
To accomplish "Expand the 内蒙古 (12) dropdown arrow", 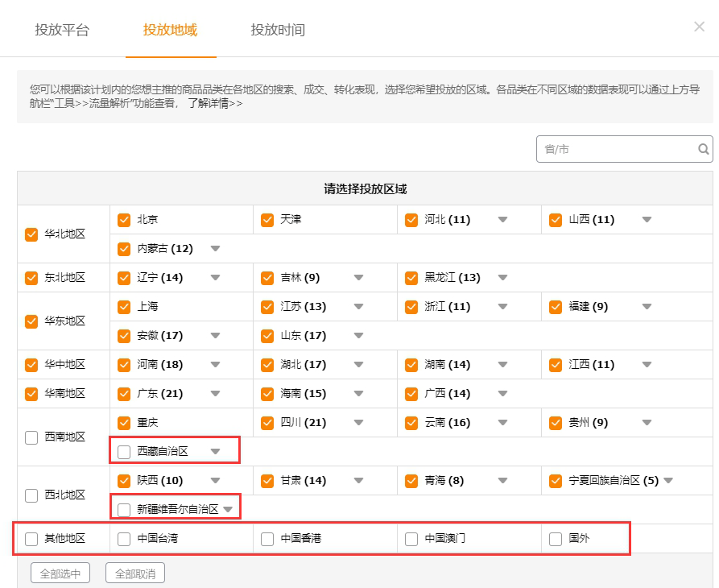I will (x=215, y=249).
